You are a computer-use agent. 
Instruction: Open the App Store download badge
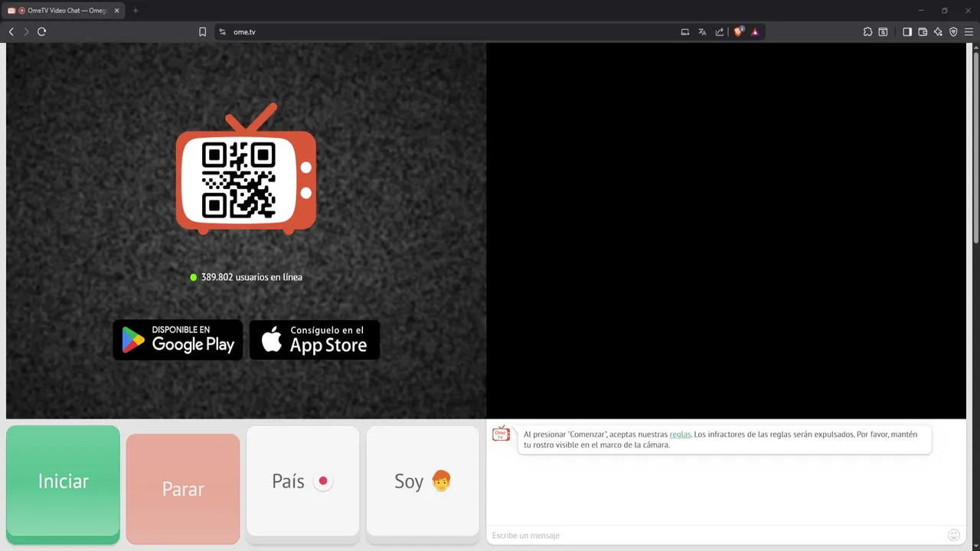click(315, 340)
